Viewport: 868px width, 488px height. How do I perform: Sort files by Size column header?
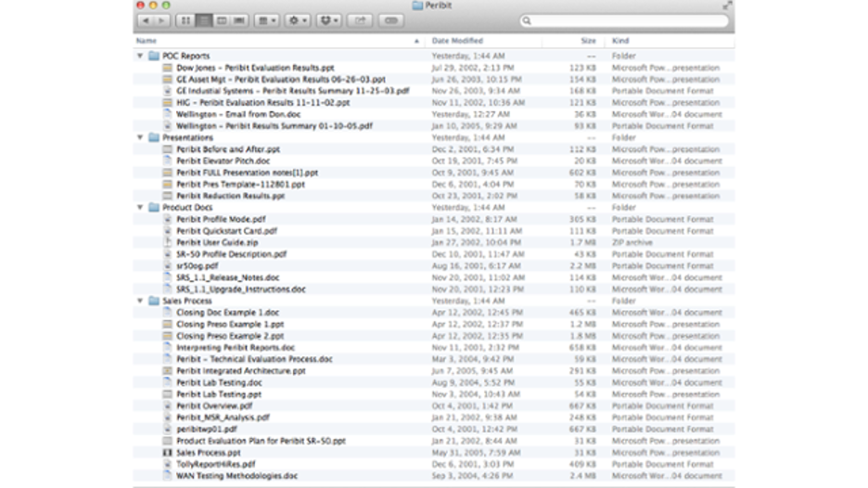(x=588, y=41)
